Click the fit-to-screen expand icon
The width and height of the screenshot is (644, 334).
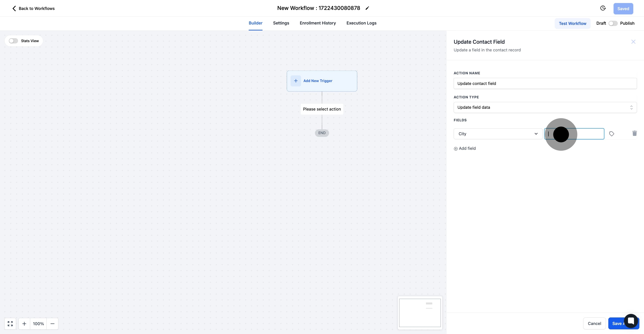pyautogui.click(x=10, y=323)
